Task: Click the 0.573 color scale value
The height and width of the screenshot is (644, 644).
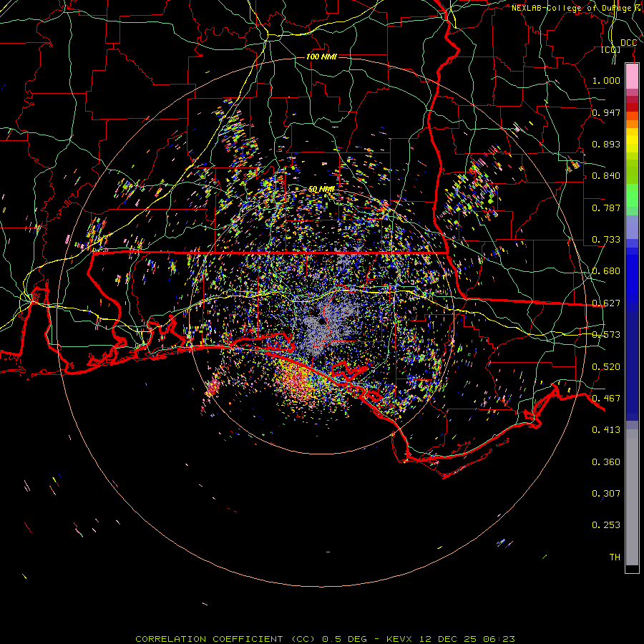Action: 606,335
